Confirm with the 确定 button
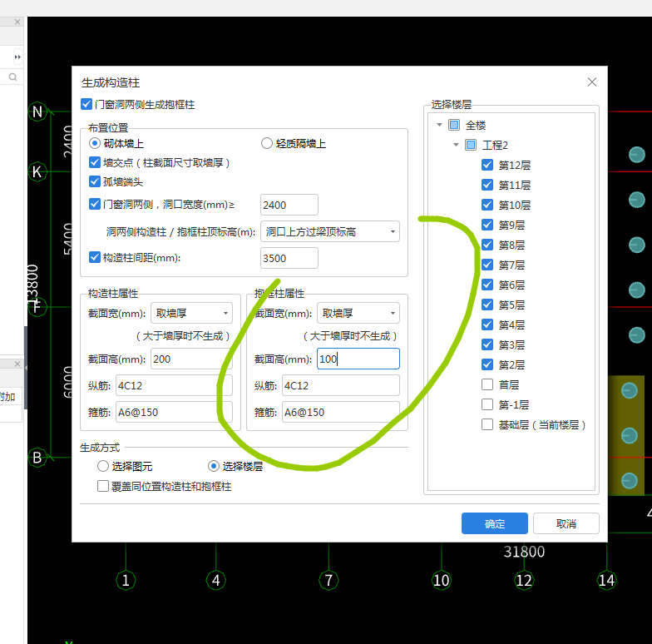Screen dimensions: 652x644 [494, 523]
